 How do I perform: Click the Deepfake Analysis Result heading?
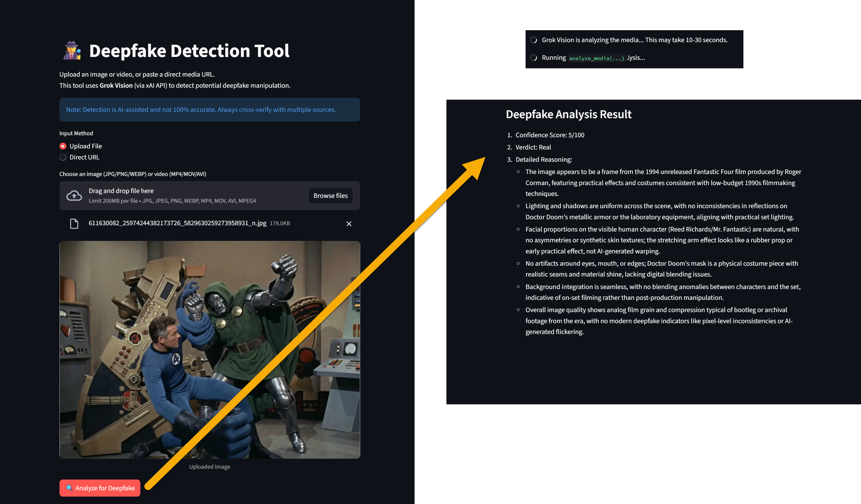tap(568, 114)
